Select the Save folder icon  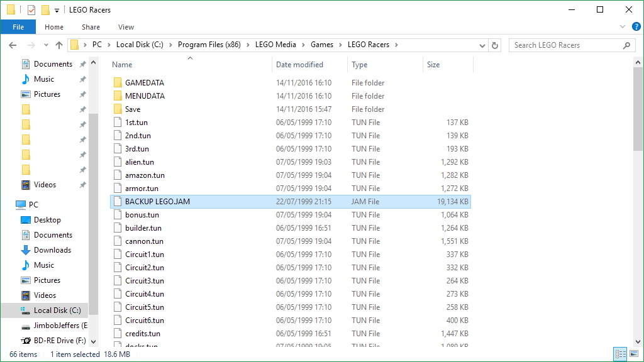(x=118, y=109)
